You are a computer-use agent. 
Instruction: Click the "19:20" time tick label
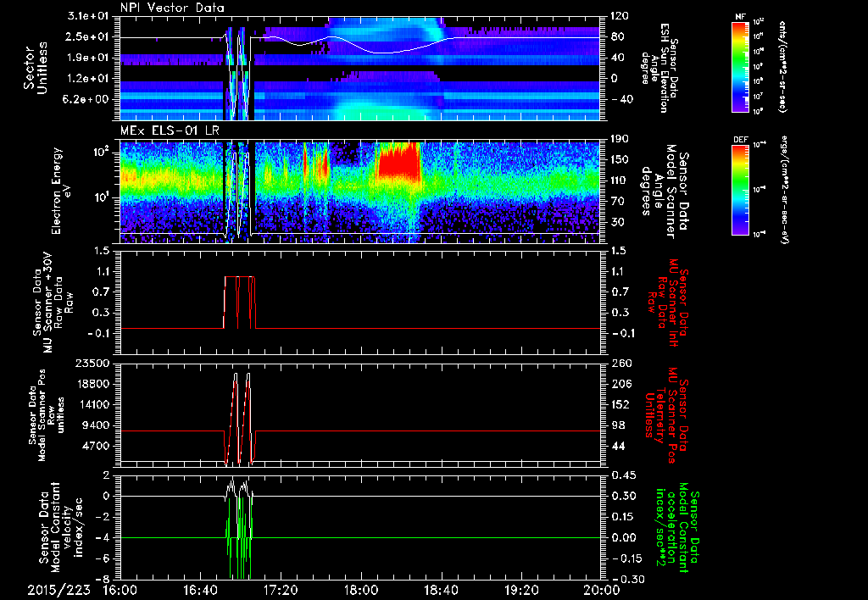(521, 591)
